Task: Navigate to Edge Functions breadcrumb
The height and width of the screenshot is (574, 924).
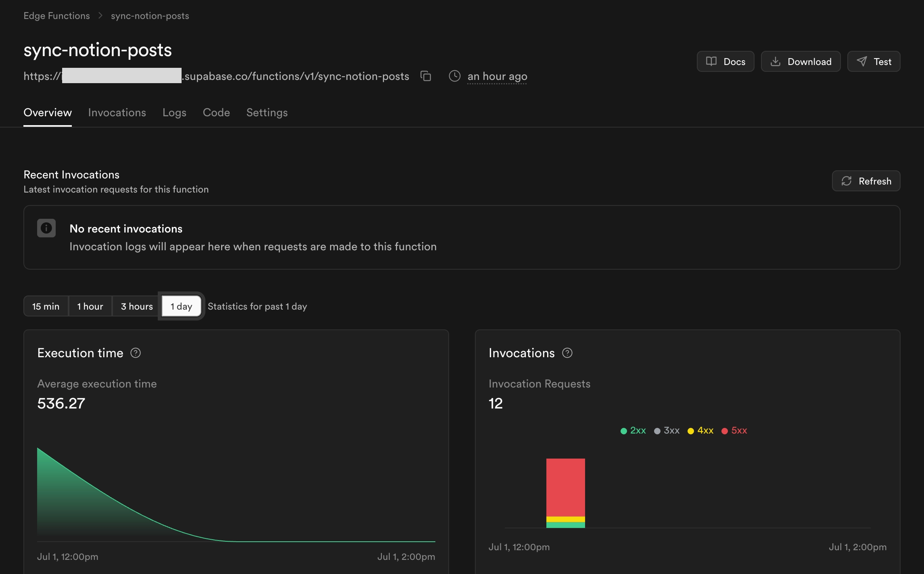Action: coord(56,16)
